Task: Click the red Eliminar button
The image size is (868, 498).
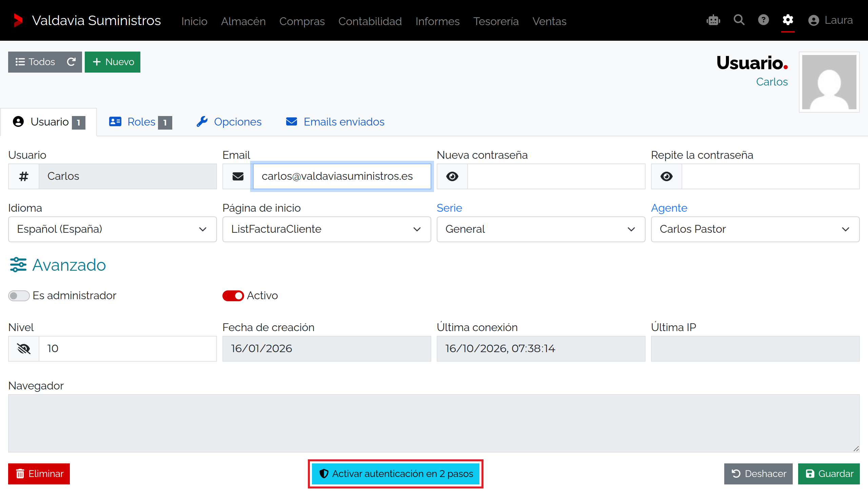Action: coord(39,474)
